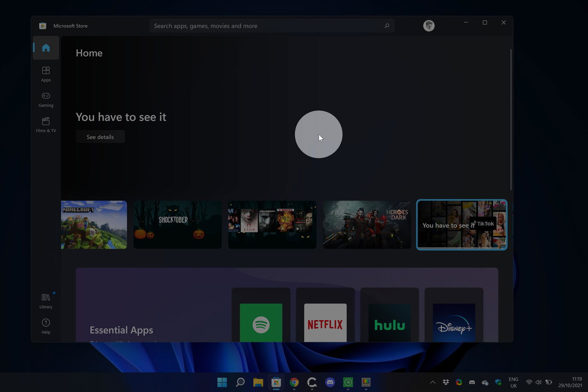Maximize the Microsoft Store window
Screen dimensions: 588x392
coord(485,22)
